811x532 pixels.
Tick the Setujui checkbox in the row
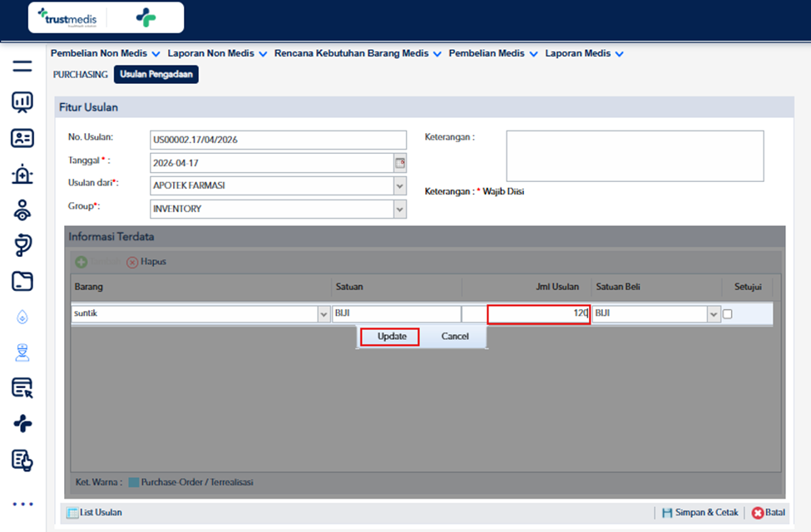point(727,314)
